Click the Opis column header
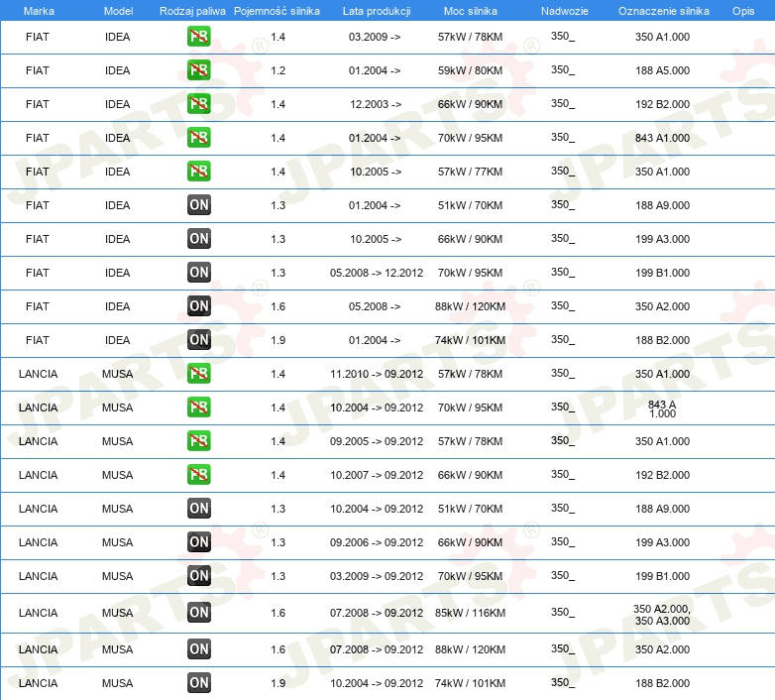Screen dimensions: 775x700 [743, 11]
